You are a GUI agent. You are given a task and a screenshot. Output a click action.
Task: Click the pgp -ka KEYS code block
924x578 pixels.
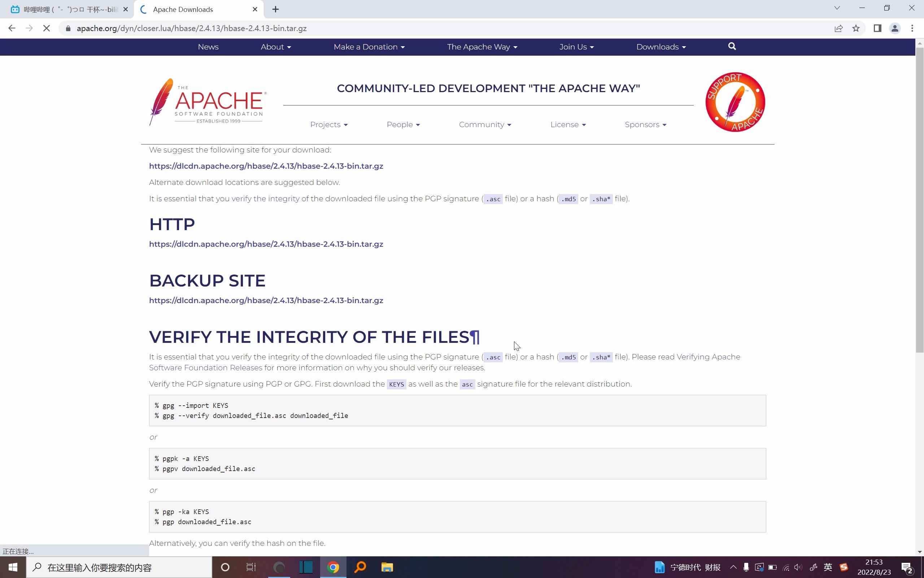[x=457, y=517]
